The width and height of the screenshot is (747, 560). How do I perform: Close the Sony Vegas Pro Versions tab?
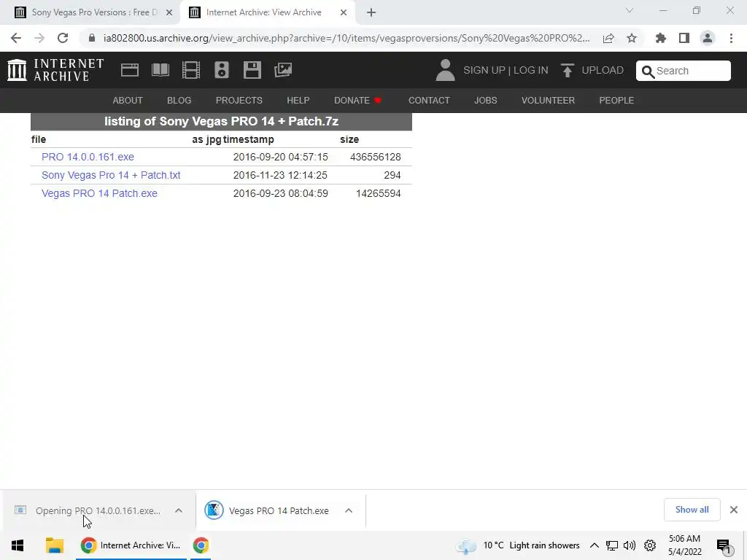169,12
